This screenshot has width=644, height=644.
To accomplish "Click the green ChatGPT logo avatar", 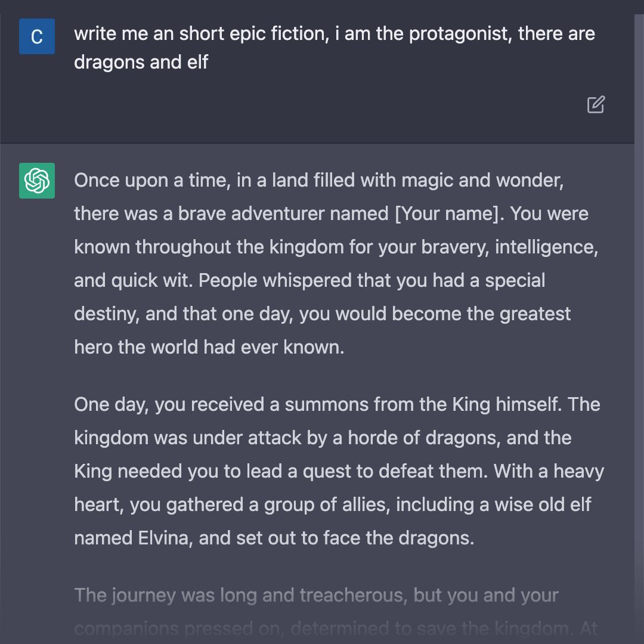I will (x=36, y=181).
